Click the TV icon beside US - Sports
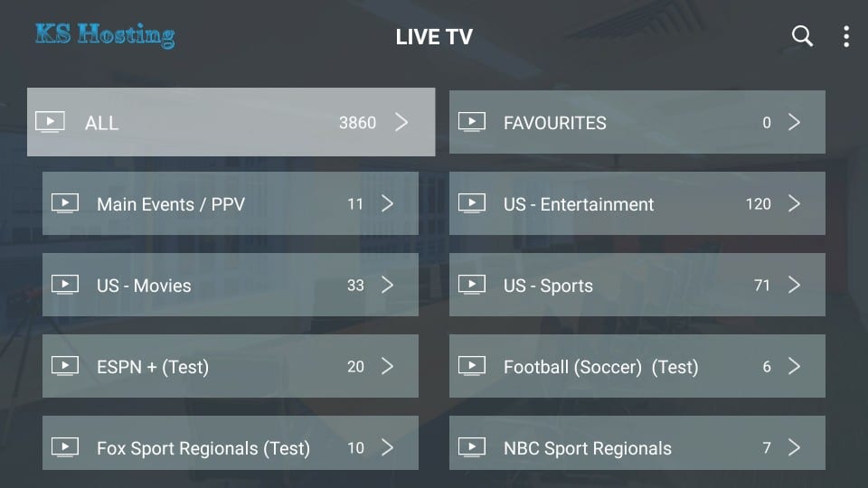This screenshot has height=488, width=868. point(472,285)
